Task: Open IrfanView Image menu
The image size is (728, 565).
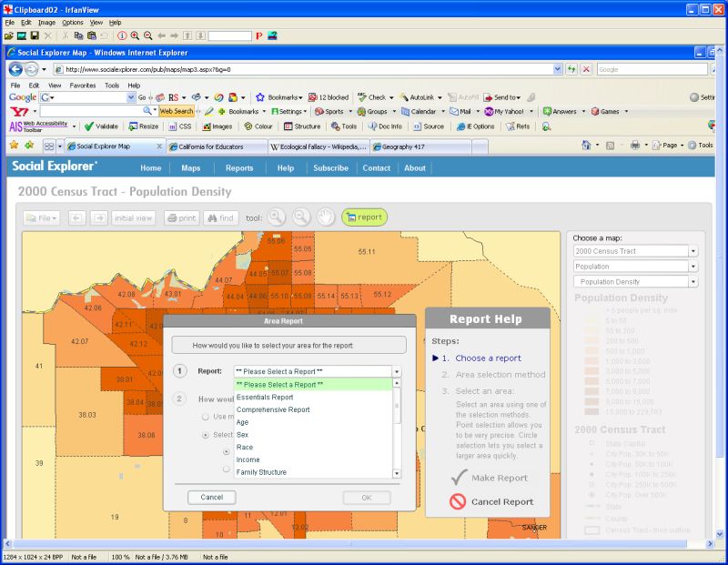Action: (46, 22)
